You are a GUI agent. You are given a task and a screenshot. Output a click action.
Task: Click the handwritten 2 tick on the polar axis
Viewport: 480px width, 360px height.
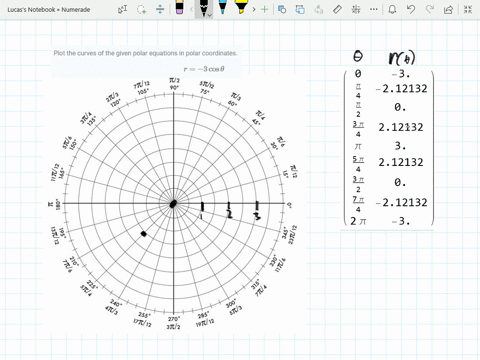(x=229, y=210)
